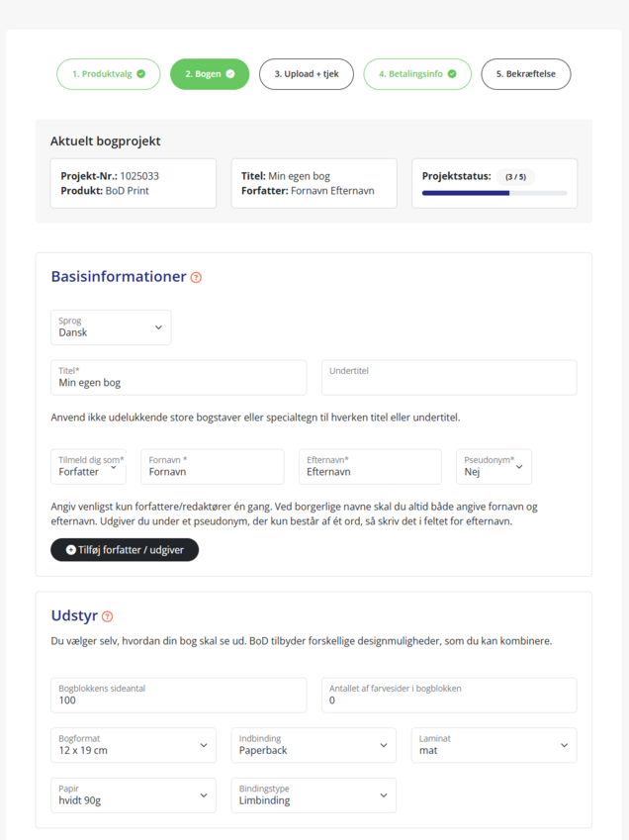Open the Indbinding dropdown
Screen dimensions: 629x840
pyautogui.click(x=314, y=745)
